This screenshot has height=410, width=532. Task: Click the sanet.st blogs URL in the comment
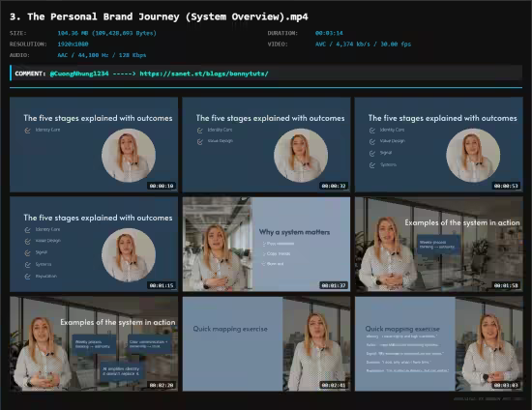pyautogui.click(x=204, y=73)
